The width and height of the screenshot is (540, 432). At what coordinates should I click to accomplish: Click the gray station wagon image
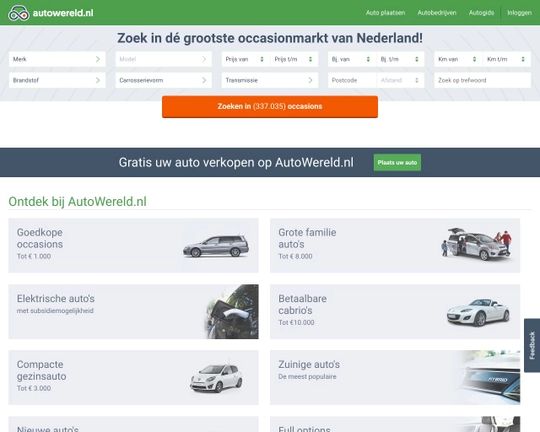click(x=216, y=245)
